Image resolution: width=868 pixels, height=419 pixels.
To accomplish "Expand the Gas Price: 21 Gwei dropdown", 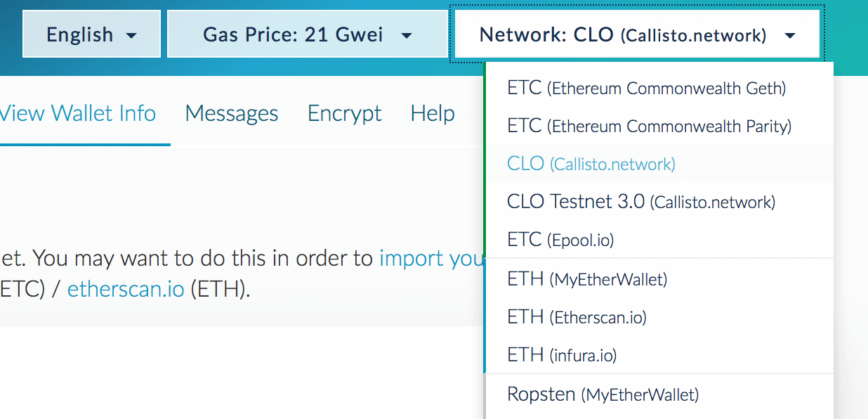I will (x=307, y=34).
